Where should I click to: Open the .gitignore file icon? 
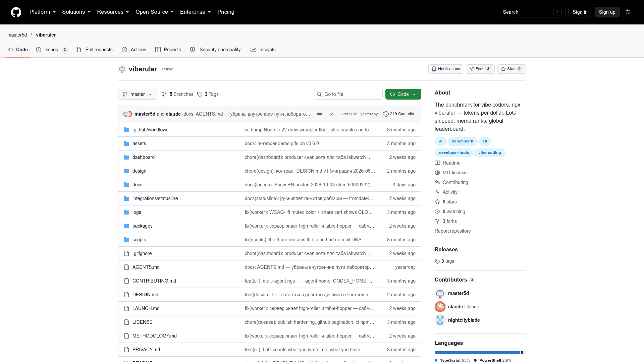126,253
